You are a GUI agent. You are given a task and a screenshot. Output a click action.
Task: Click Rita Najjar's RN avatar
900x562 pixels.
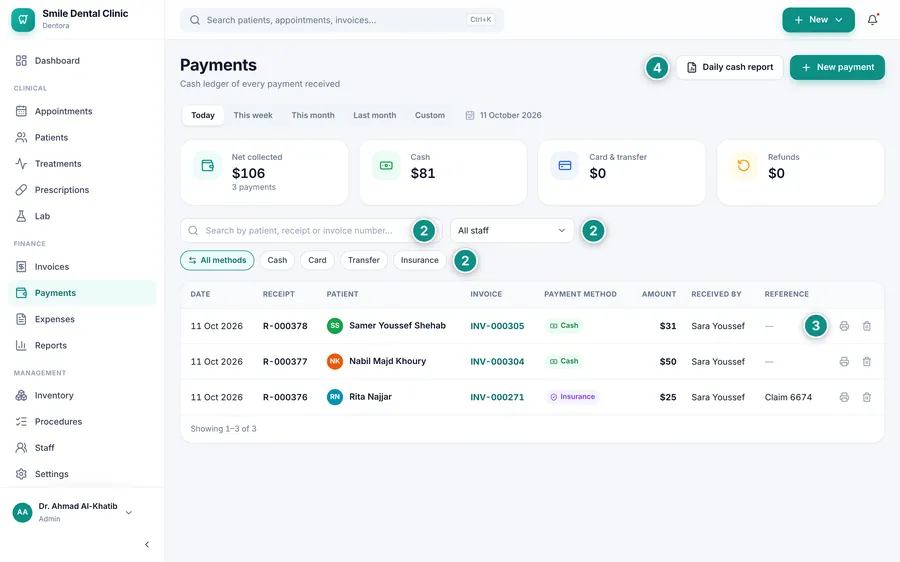335,397
